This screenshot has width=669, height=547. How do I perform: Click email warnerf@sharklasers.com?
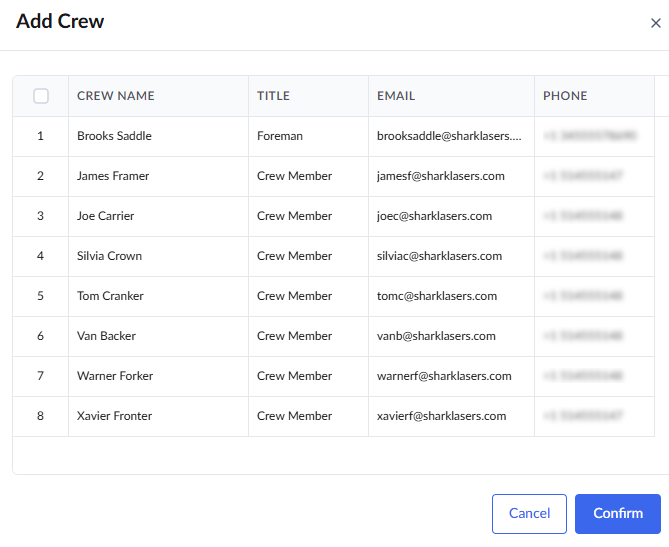click(x=444, y=376)
